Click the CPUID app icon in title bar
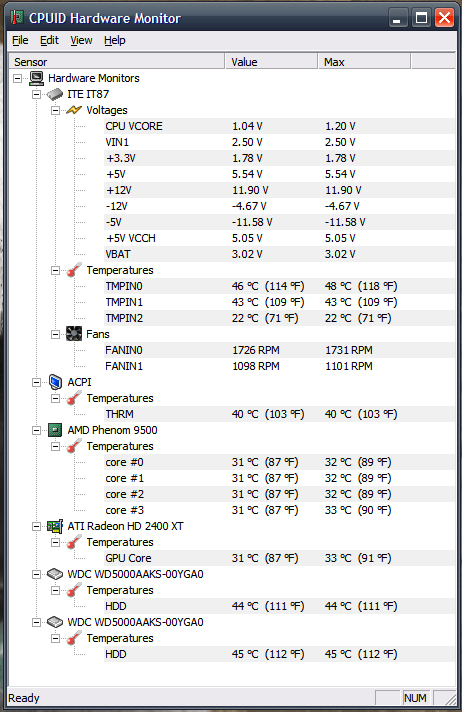This screenshot has width=462, height=712. (17, 18)
